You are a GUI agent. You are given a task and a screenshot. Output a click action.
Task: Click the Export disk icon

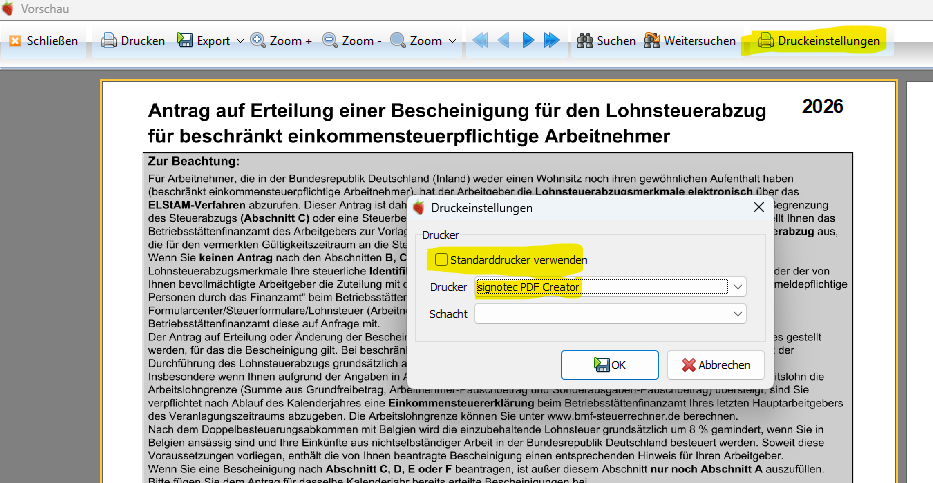184,40
